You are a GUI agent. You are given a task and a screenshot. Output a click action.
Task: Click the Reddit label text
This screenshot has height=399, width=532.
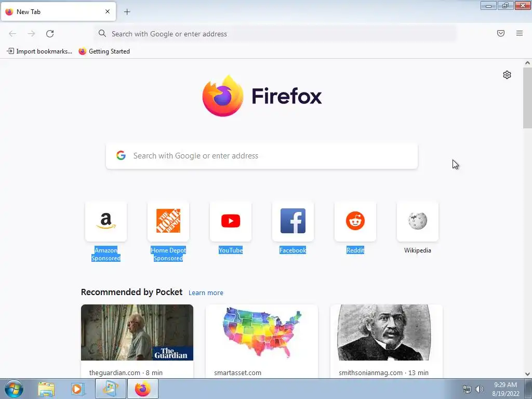click(355, 250)
